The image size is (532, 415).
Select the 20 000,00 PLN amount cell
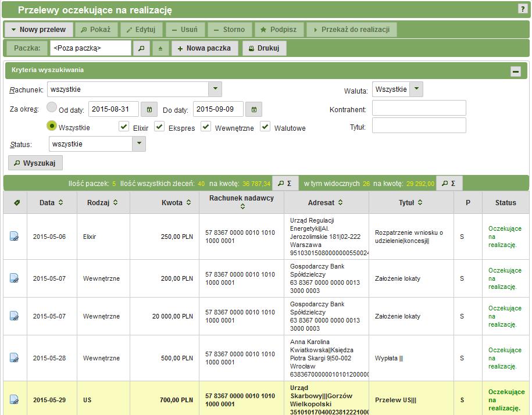[164, 316]
